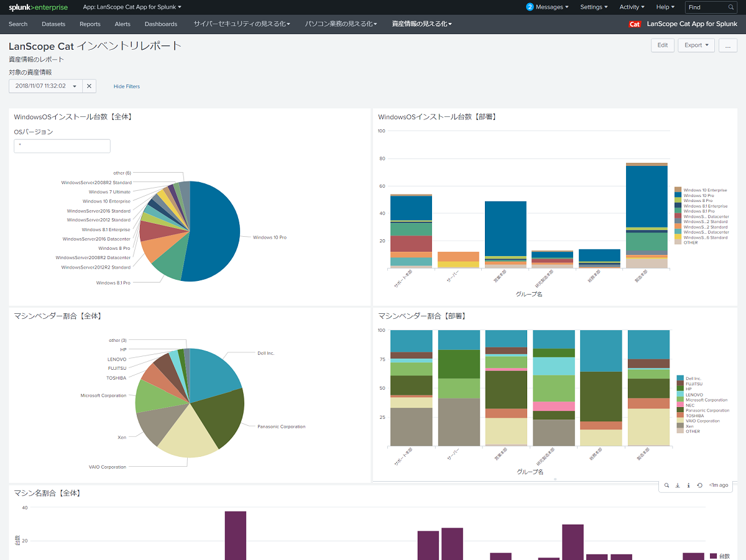This screenshot has height=560, width=746.
Task: Open the panel inspect info icon
Action: pyautogui.click(x=689, y=485)
